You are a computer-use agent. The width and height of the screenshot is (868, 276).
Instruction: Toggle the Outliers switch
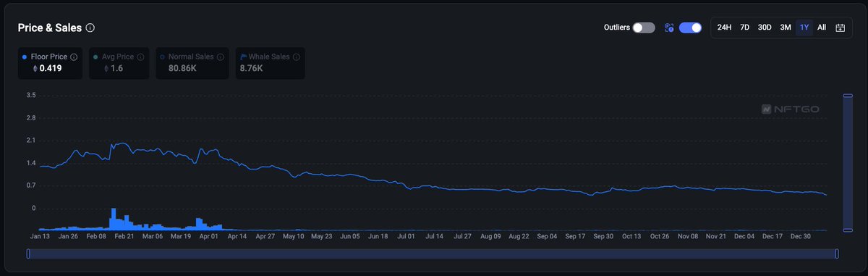coord(644,28)
